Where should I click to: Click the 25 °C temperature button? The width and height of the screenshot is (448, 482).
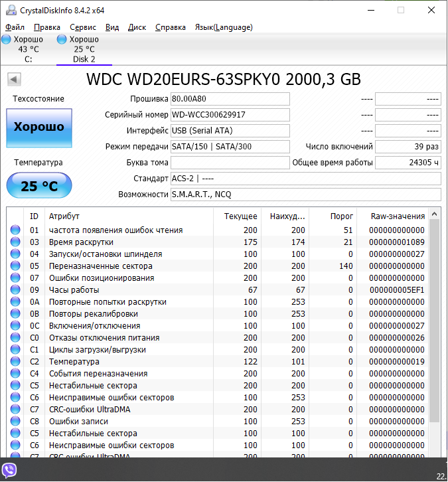tap(38, 186)
